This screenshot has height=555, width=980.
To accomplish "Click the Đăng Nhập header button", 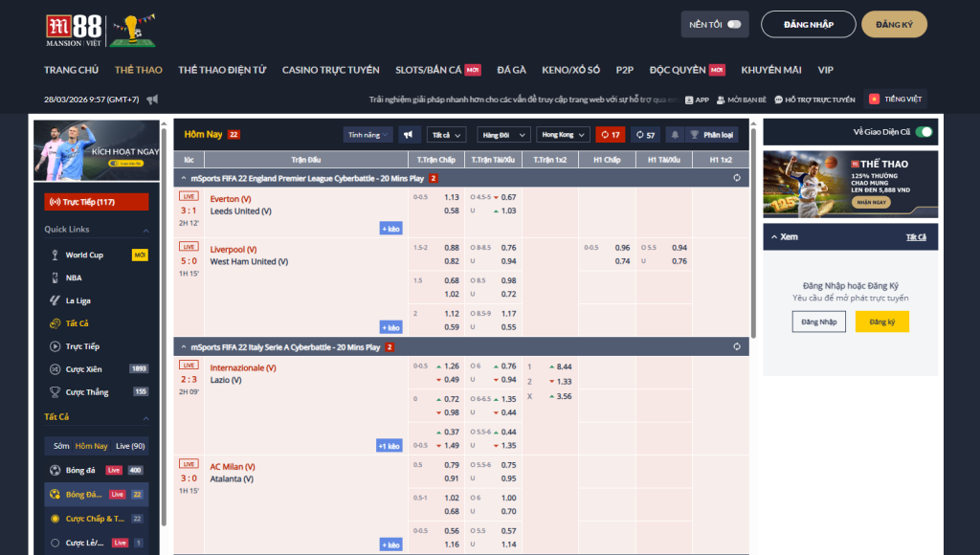I will point(808,24).
